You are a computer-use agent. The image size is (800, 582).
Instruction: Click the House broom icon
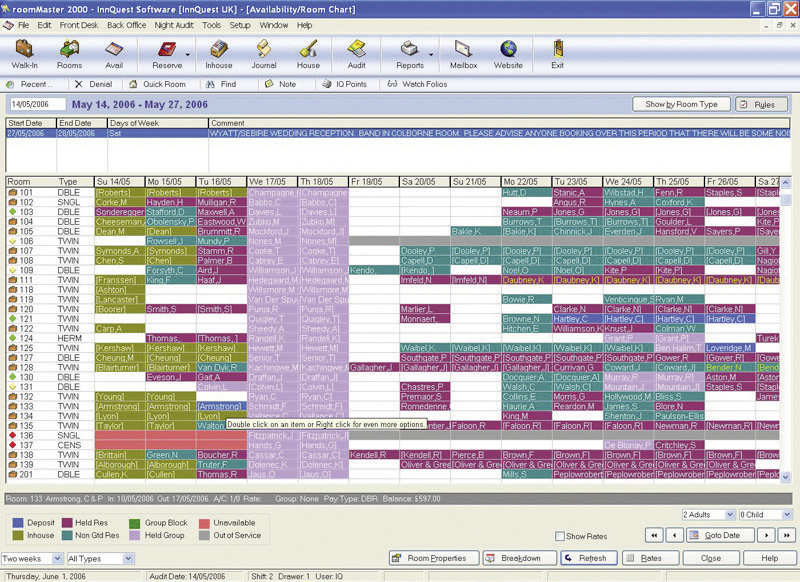(309, 50)
